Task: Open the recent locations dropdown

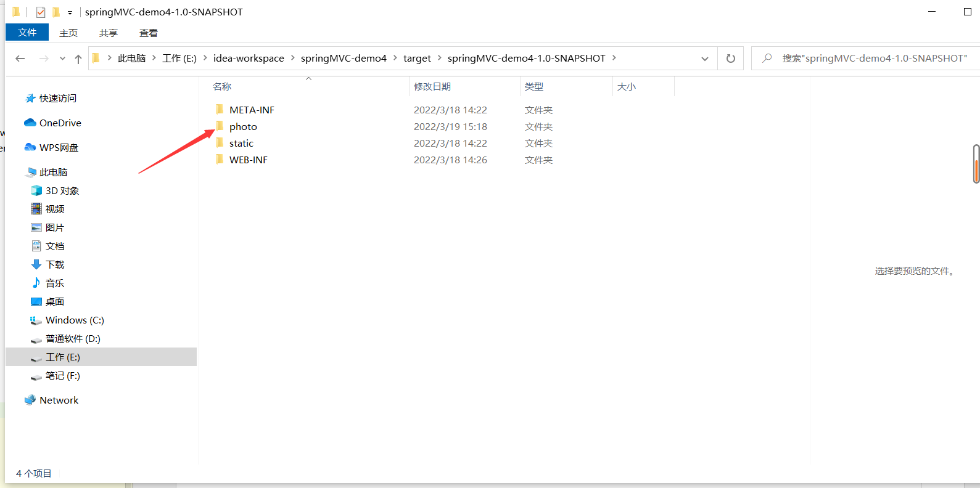Action: click(62, 59)
